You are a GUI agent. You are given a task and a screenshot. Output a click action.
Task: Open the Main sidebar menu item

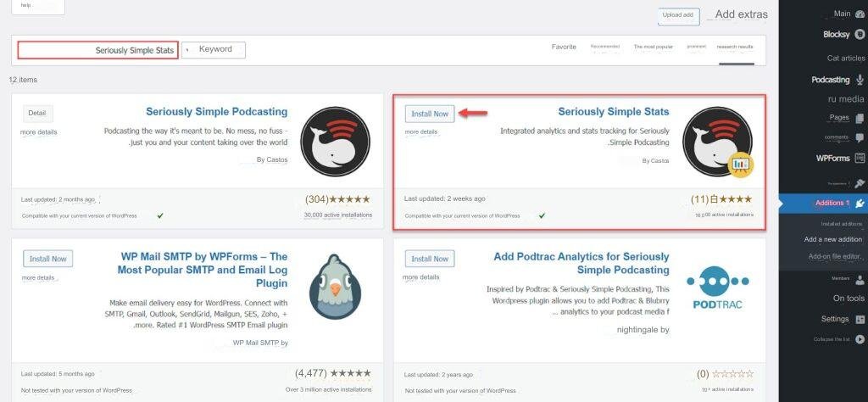click(x=842, y=14)
